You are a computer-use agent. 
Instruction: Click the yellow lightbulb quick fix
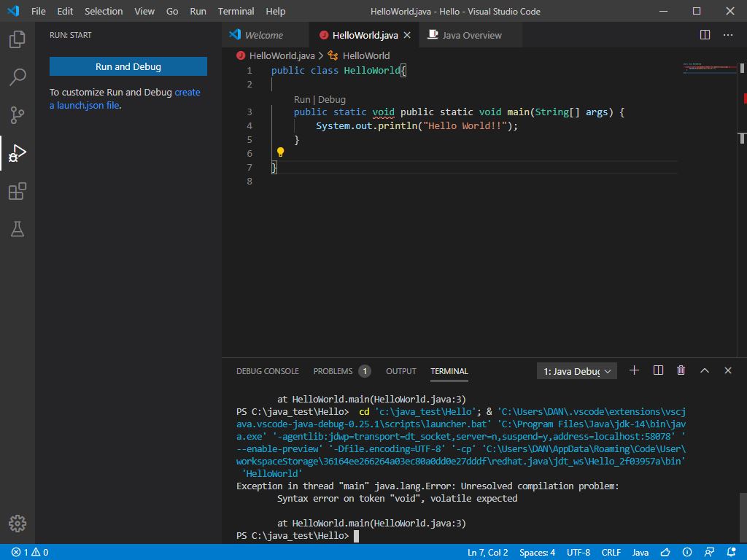[280, 152]
